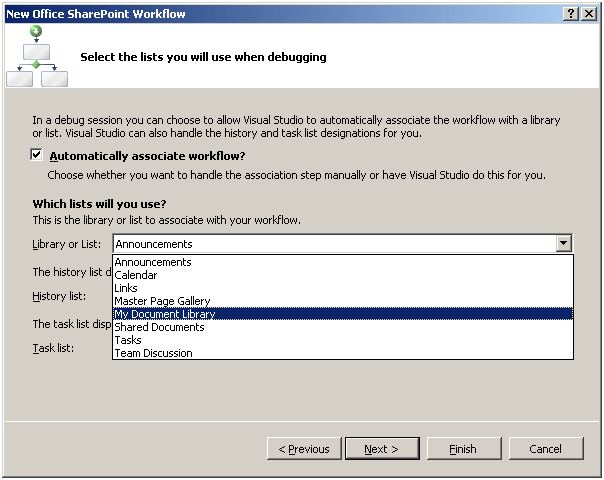The width and height of the screenshot is (604, 480).
Task: Click the help question mark button
Action: [x=570, y=14]
